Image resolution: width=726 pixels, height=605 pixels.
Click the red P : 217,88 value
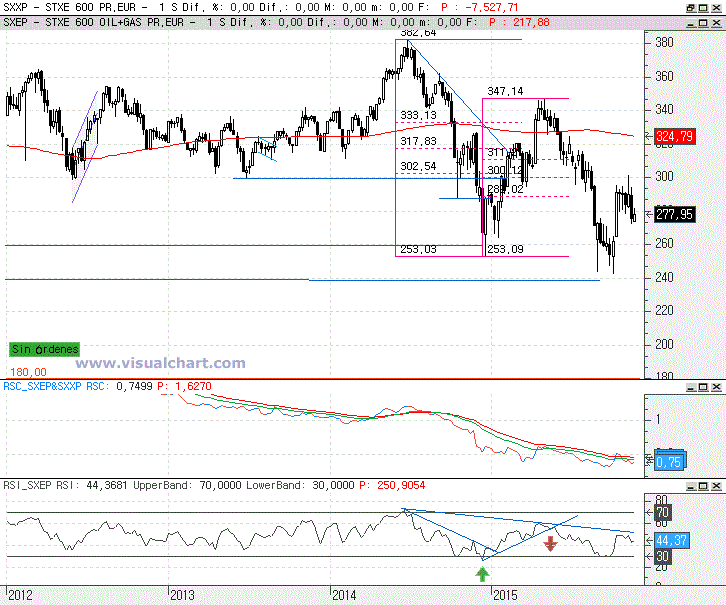519,22
